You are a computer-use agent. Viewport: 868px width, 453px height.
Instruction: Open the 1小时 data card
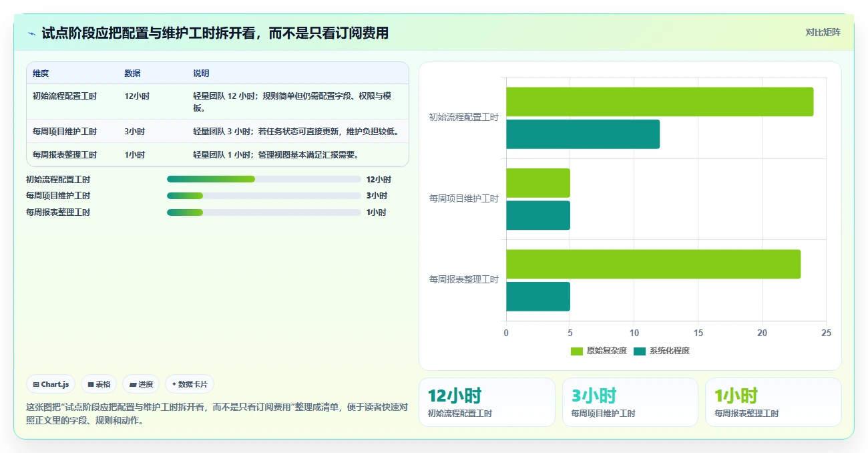[x=773, y=402]
